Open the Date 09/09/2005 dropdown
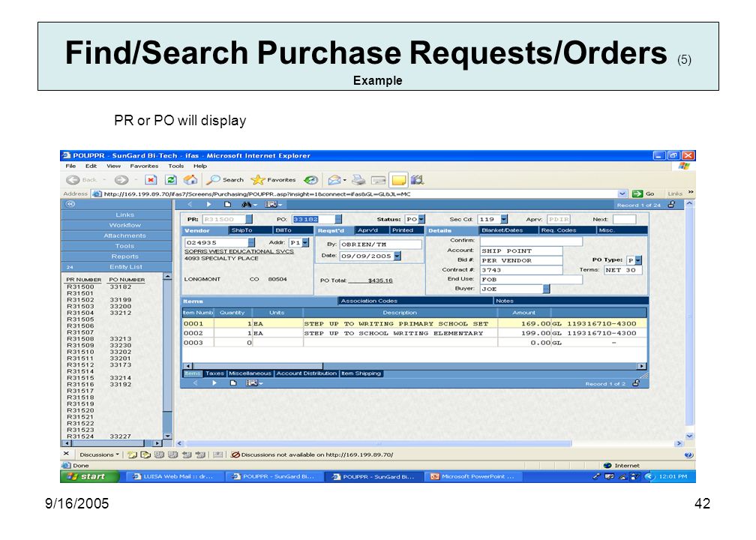 pos(397,256)
